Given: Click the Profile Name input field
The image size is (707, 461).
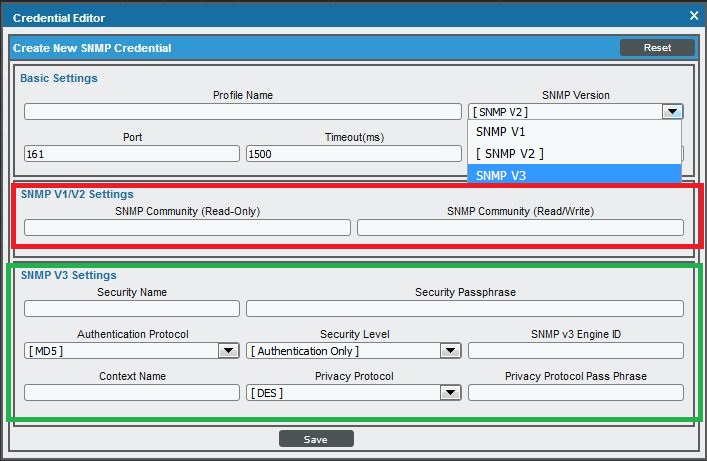Looking at the screenshot, I should (x=242, y=112).
